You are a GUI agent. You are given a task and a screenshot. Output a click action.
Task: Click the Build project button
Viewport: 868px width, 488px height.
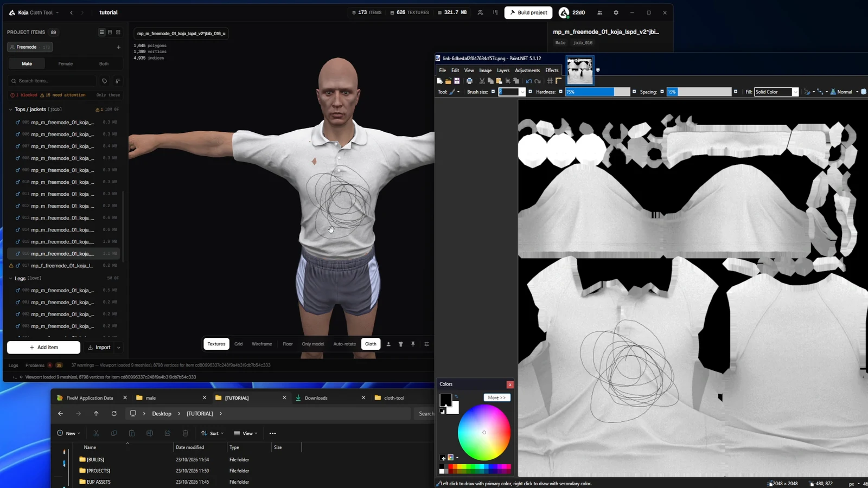(x=528, y=12)
